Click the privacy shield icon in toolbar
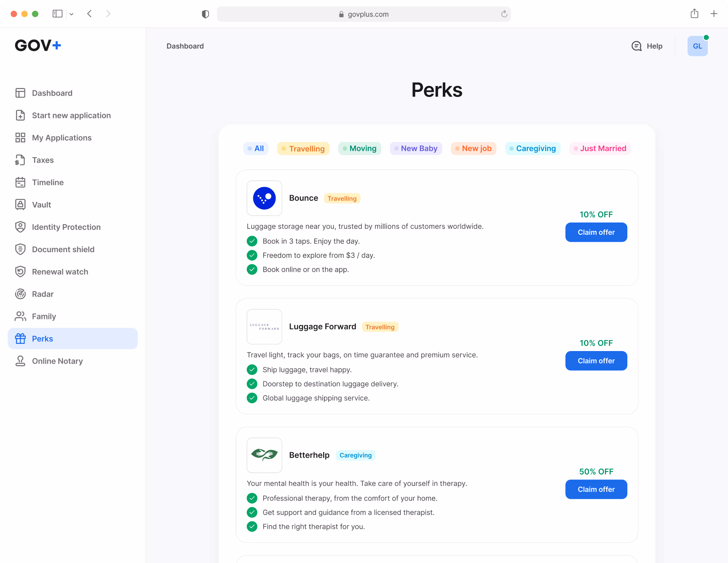The height and width of the screenshot is (563, 728). (205, 14)
